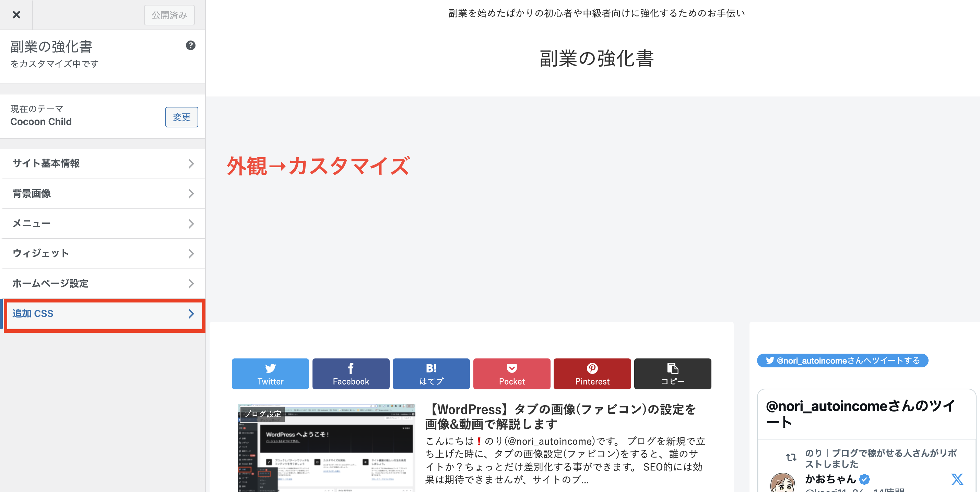The height and width of the screenshot is (492, 980).
Task: Click the repost arrows icon in timeline
Action: [791, 457]
